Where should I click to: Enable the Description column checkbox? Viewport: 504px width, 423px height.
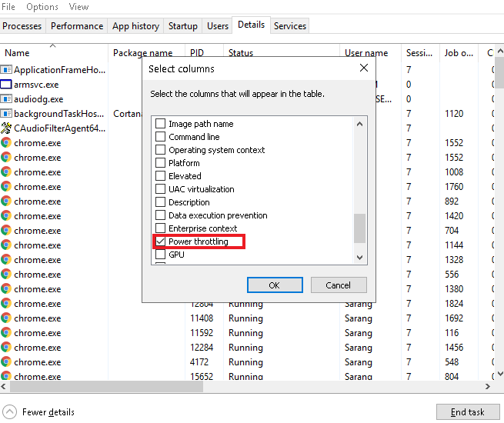tap(160, 202)
